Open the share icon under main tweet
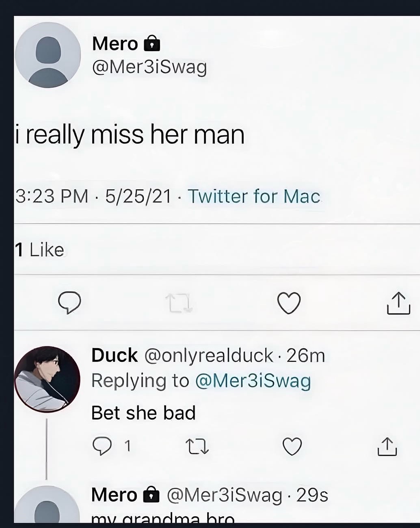The width and height of the screenshot is (420, 528). click(x=398, y=303)
